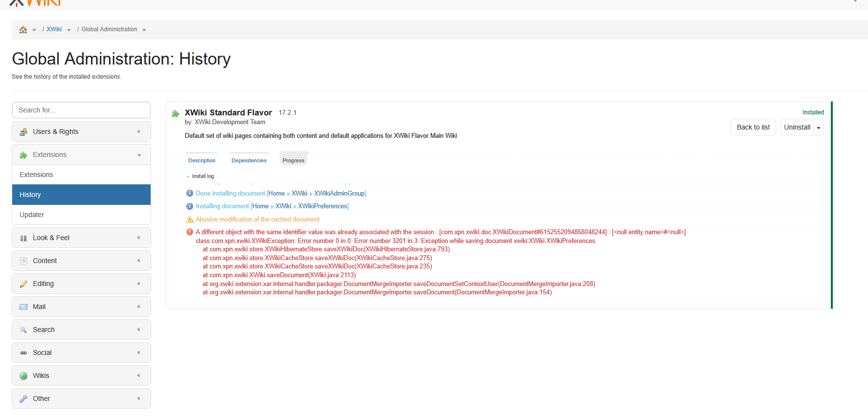Open Home link in XWikiAdminGroup path

(276, 194)
